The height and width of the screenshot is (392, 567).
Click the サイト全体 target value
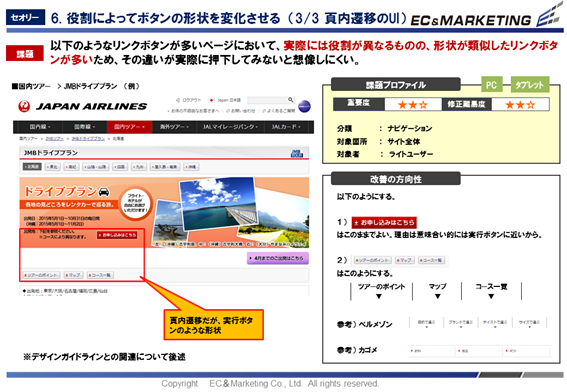pos(404,141)
